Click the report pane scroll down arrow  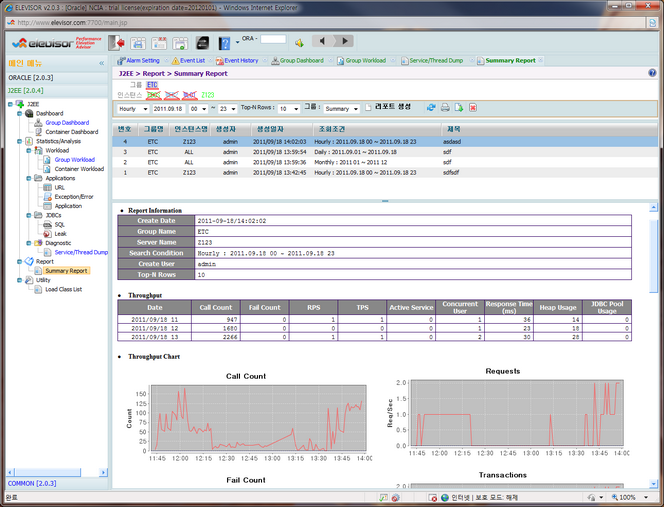click(x=653, y=483)
